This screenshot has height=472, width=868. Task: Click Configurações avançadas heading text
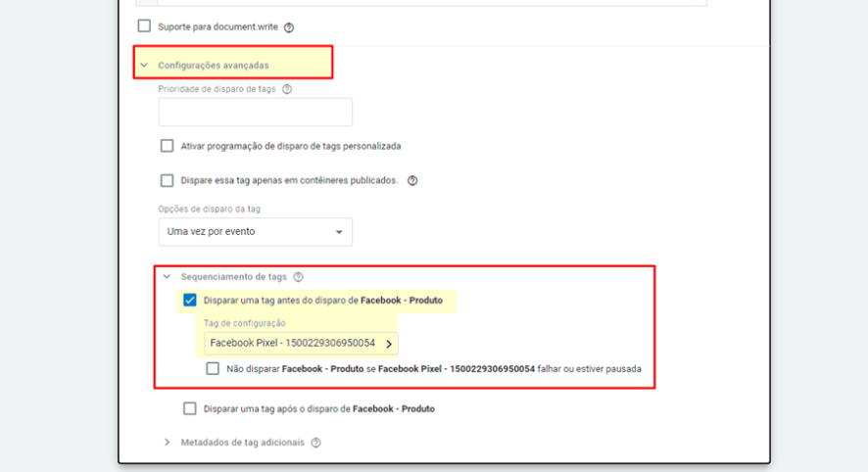pos(214,66)
